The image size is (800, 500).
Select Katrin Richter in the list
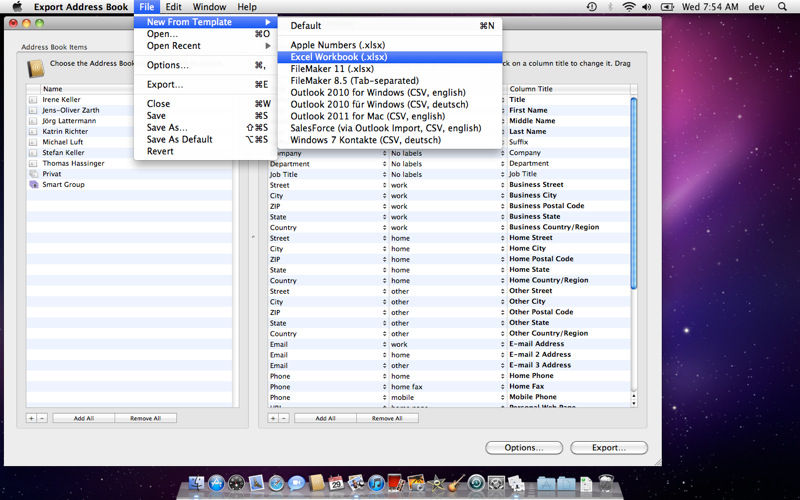click(x=130, y=132)
